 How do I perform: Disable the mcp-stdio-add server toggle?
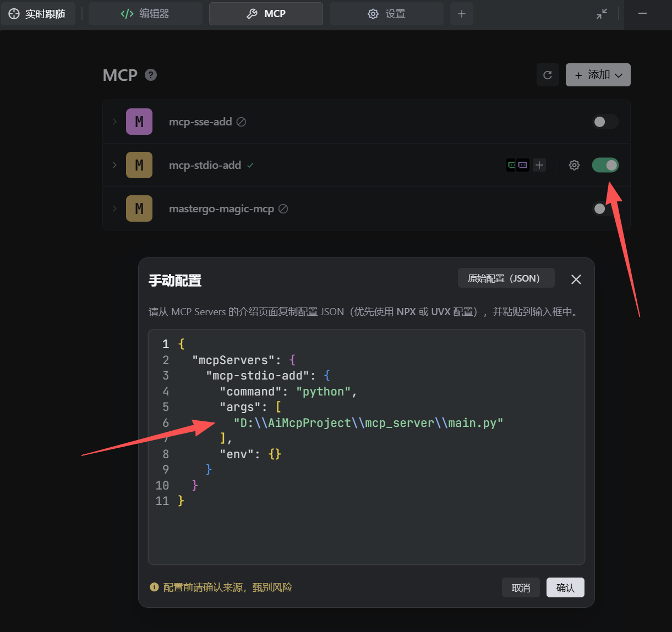[605, 165]
